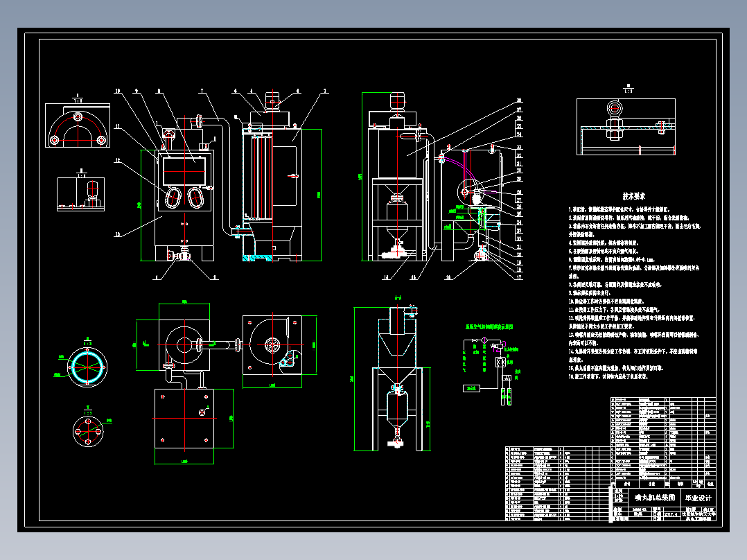
Task: Click the motor atop the dust collector front view
Action: point(272,103)
